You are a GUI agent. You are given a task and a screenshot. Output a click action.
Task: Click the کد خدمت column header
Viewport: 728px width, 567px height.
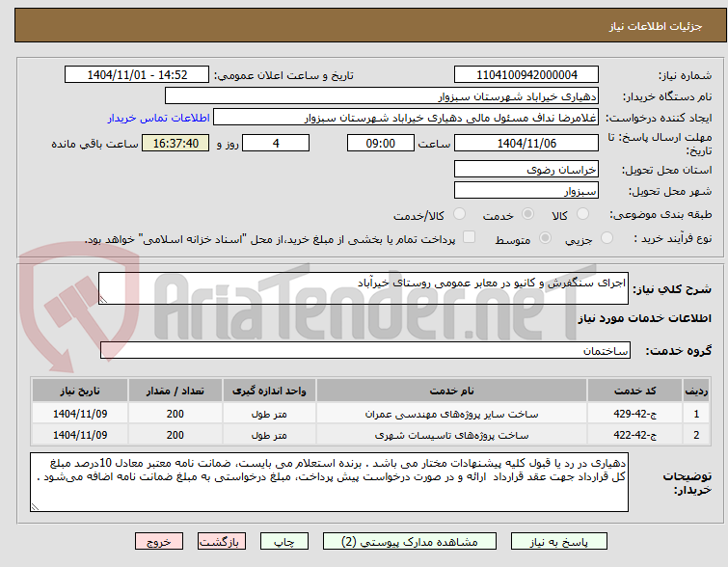click(634, 391)
